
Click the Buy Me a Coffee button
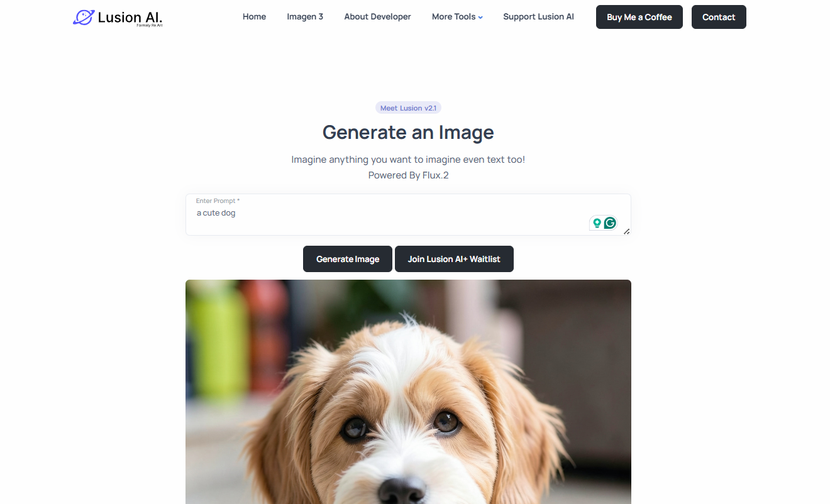639,17
